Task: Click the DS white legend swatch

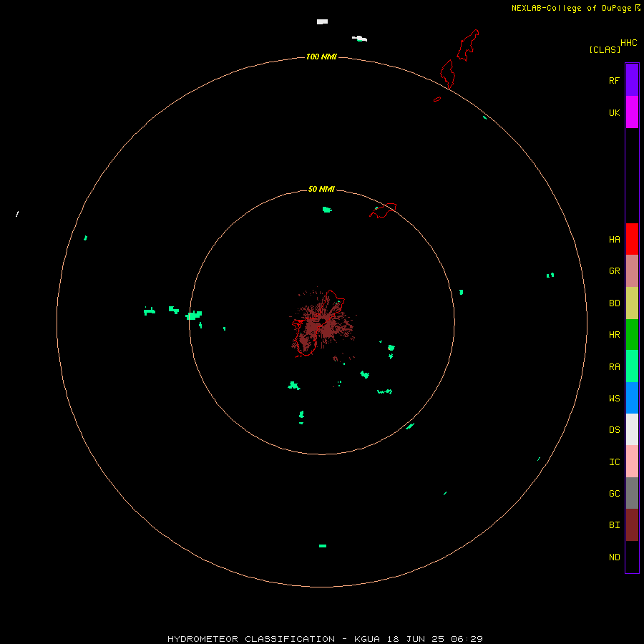Action: (x=632, y=429)
